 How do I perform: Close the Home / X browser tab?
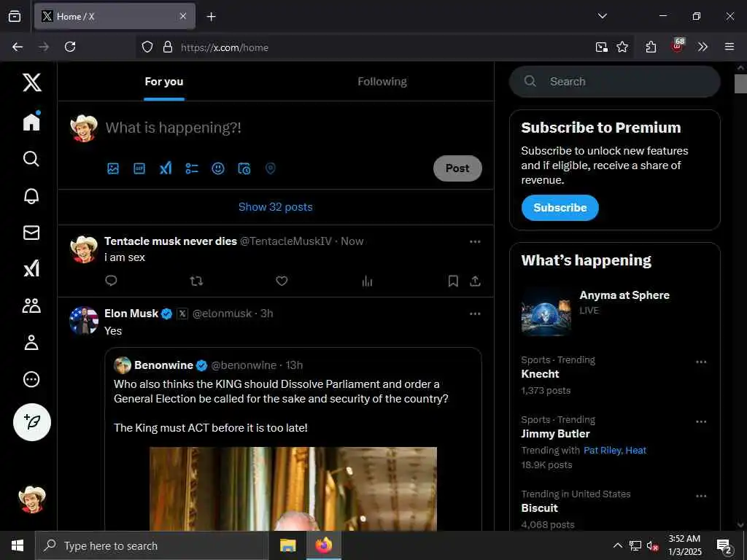(x=183, y=16)
